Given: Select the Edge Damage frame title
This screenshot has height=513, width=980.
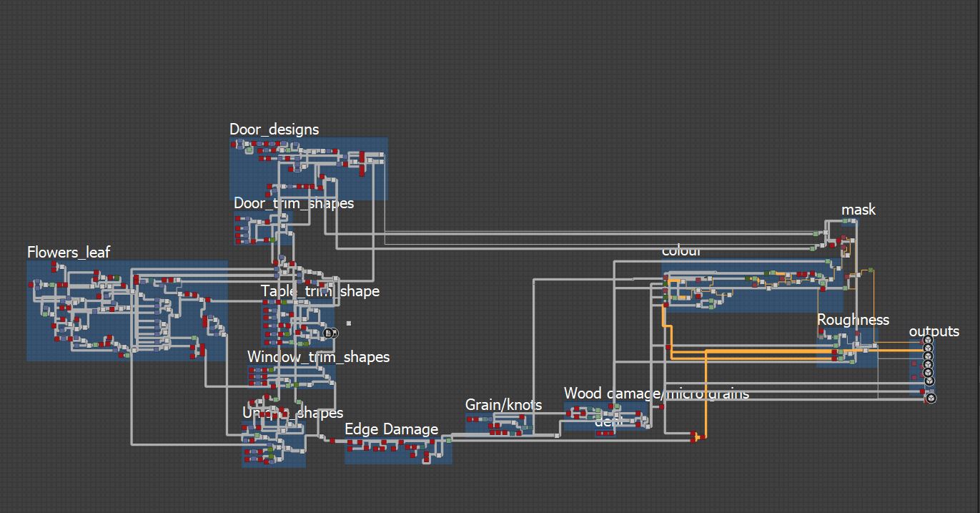Looking at the screenshot, I should coord(391,429).
